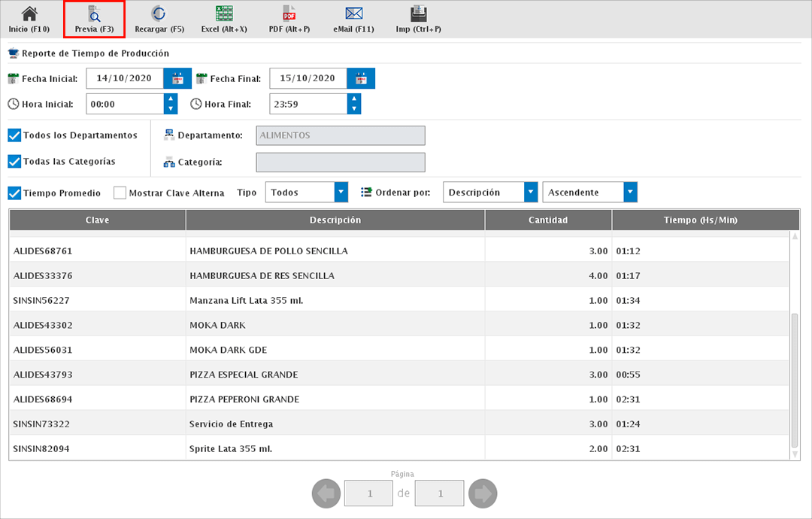
Task: Reload report with Recargar button
Action: [159, 20]
